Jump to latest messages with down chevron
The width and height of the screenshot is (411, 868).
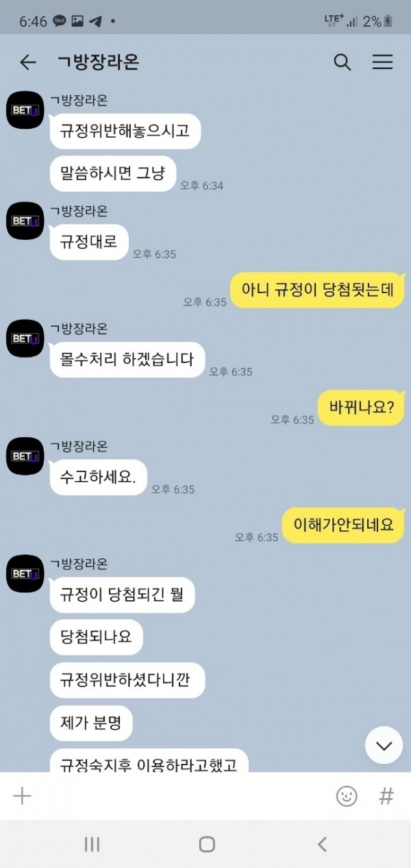pyautogui.click(x=384, y=745)
